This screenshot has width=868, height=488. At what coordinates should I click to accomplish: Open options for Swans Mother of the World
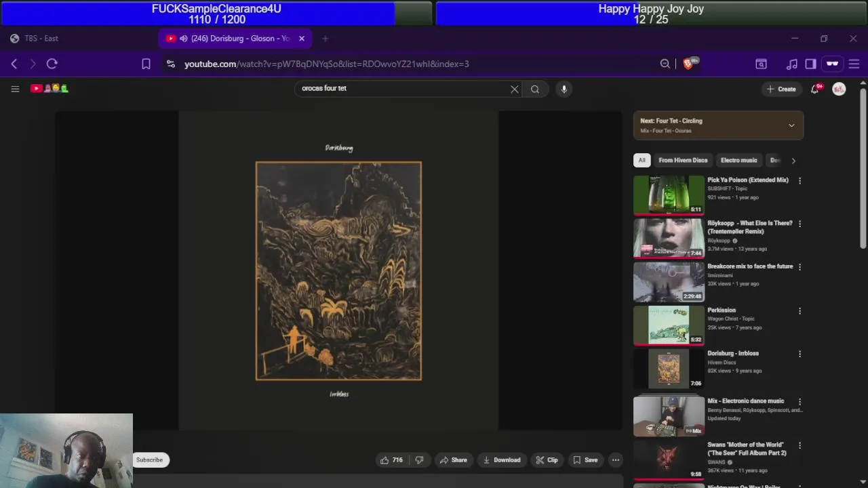point(800,445)
